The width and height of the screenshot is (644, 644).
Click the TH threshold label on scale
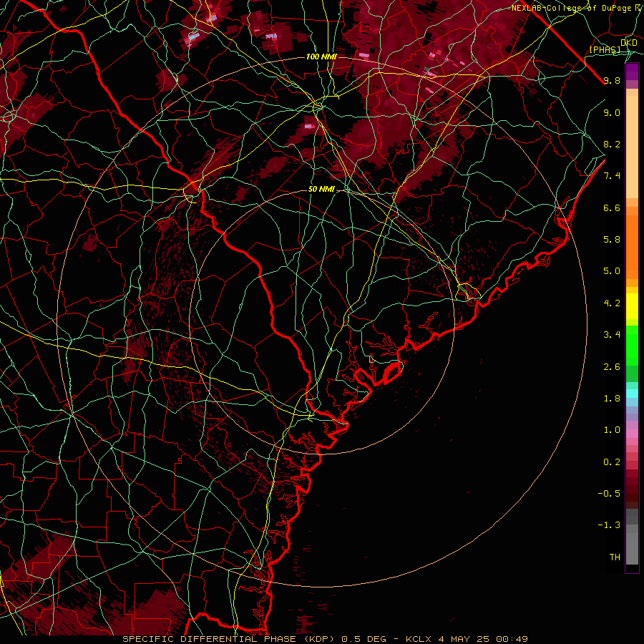[615, 557]
